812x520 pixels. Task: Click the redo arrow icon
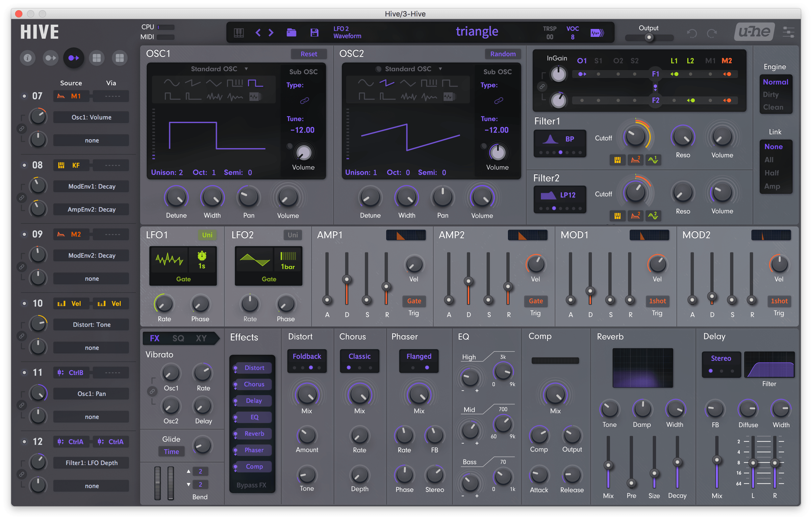click(712, 33)
